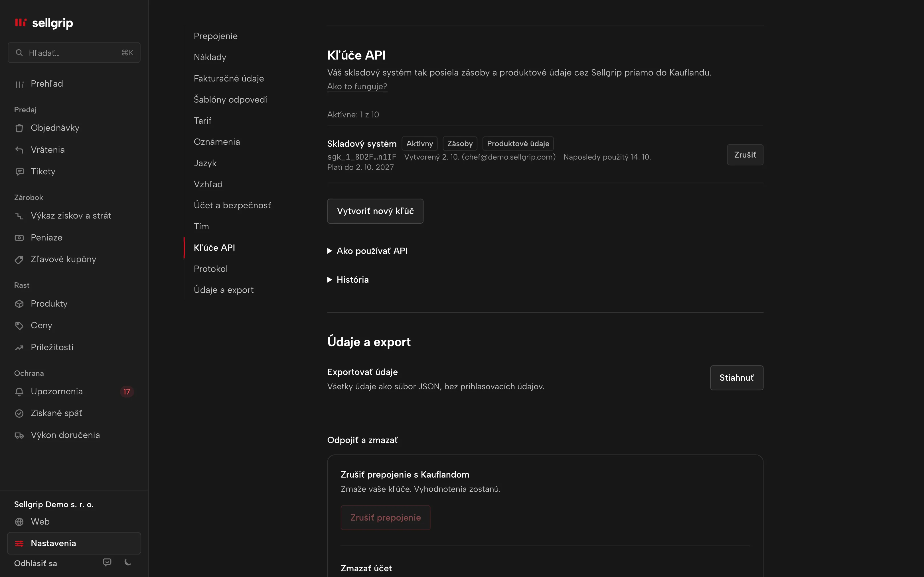Revoke key with the Zrušiť button
This screenshot has height=577, width=924.
pyautogui.click(x=745, y=155)
